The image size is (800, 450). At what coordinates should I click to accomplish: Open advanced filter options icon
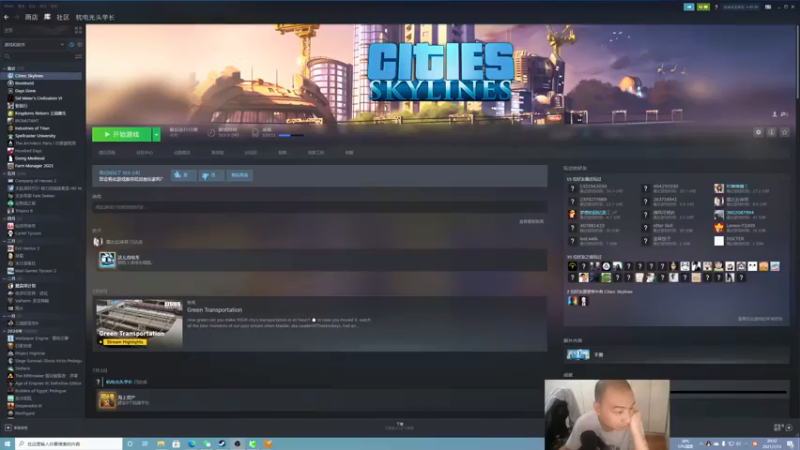[x=78, y=56]
